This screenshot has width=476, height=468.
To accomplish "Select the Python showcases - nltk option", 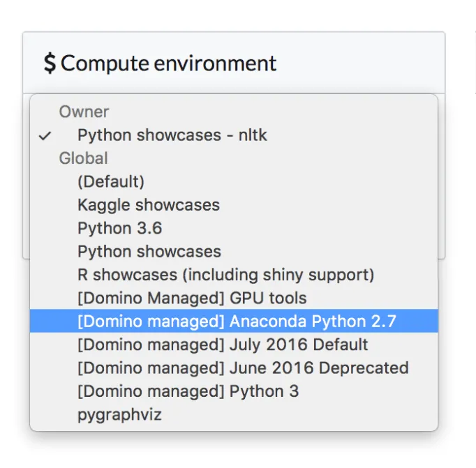I will pos(172,135).
